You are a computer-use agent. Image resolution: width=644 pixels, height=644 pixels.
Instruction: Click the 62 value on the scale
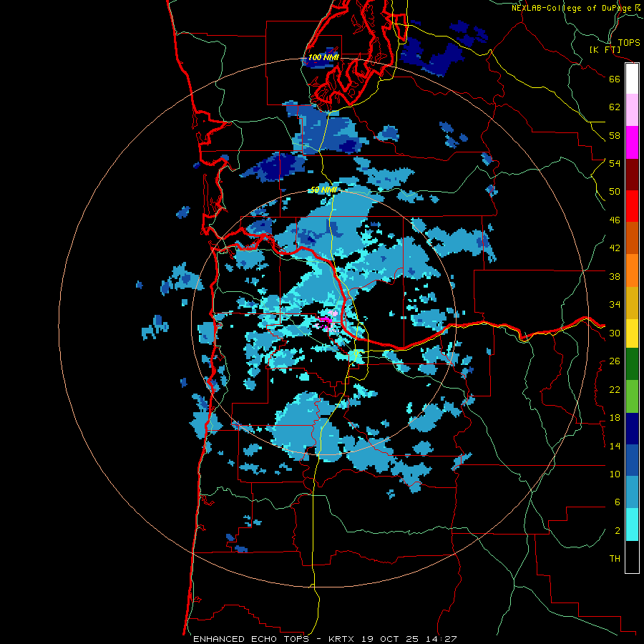[615, 107]
